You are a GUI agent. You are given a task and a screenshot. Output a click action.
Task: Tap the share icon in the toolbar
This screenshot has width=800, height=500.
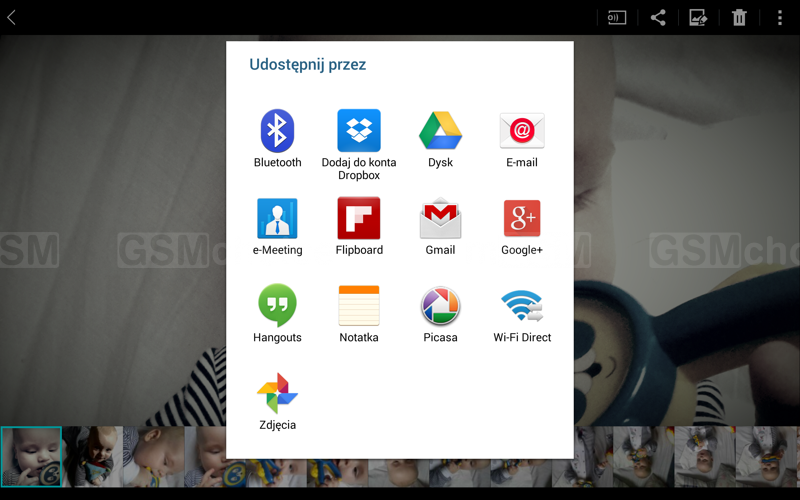point(658,17)
